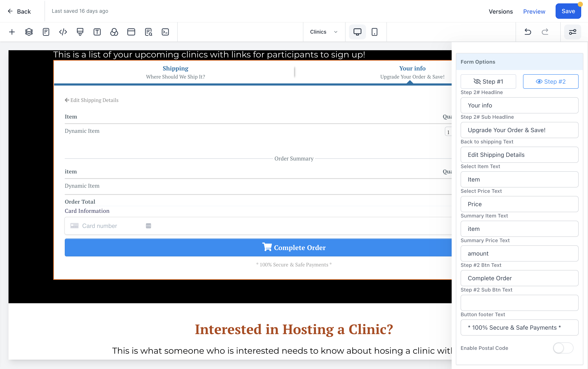Open the terminal console icon
The width and height of the screenshot is (588, 369).
point(165,32)
